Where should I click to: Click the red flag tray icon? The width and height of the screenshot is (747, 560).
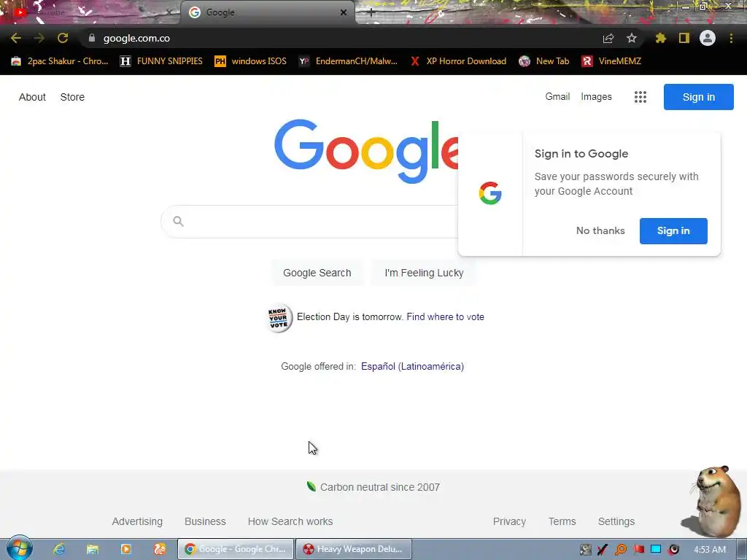click(x=638, y=550)
